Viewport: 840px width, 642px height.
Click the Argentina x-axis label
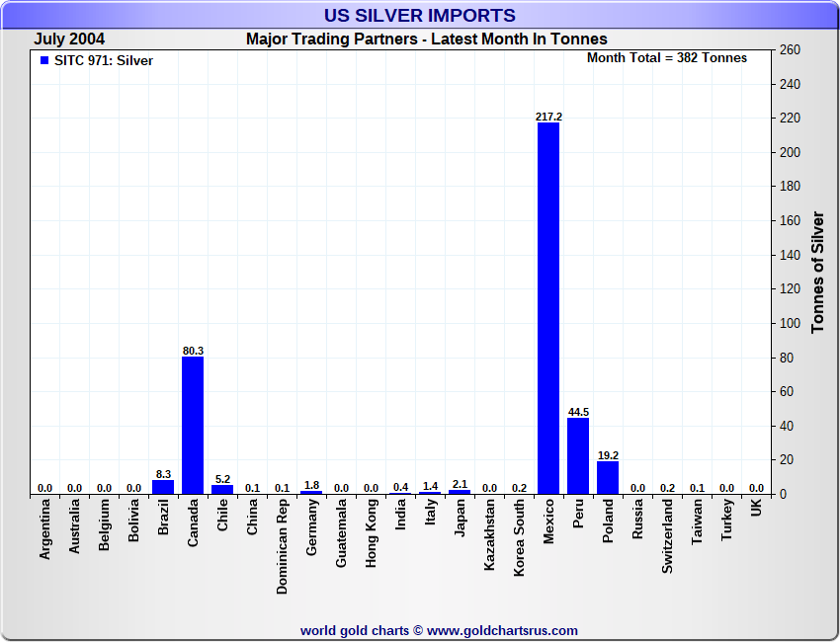tap(45, 534)
